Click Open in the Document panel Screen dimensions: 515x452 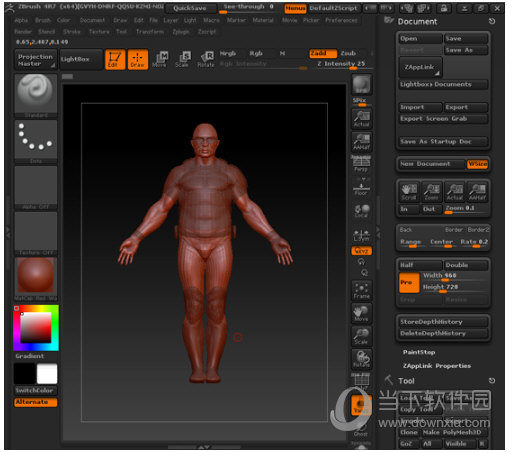tap(420, 39)
